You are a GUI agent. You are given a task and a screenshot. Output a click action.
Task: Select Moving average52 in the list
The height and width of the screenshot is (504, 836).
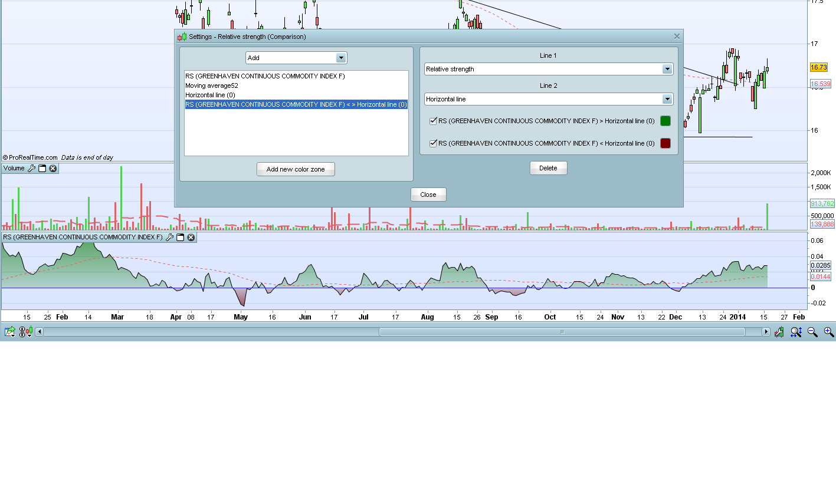click(212, 85)
